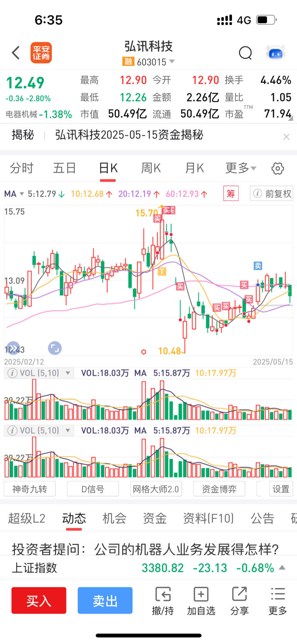
Task: Tap info icon of first VOL panel
Action: [12, 373]
